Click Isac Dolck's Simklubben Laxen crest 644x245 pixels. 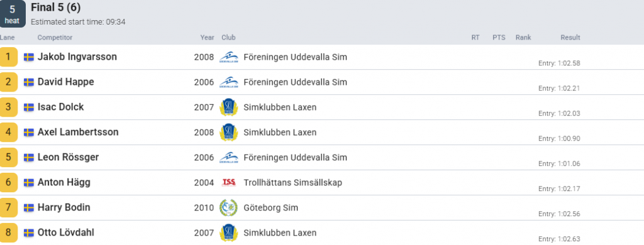coord(229,107)
